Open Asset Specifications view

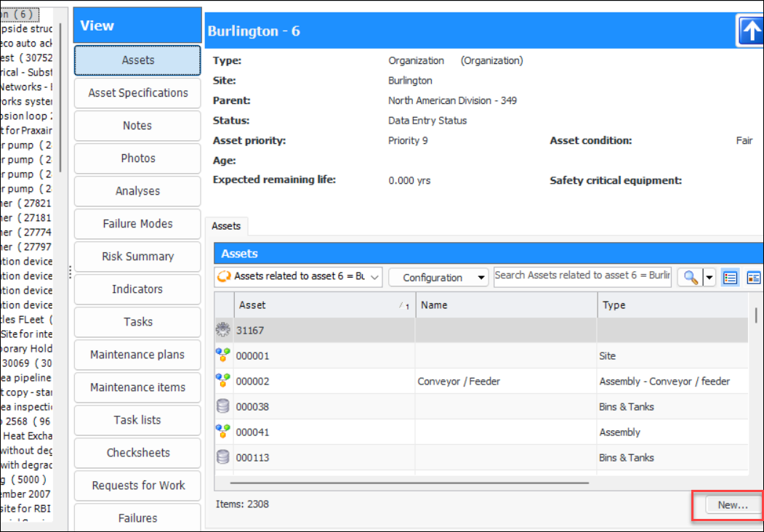click(x=137, y=93)
